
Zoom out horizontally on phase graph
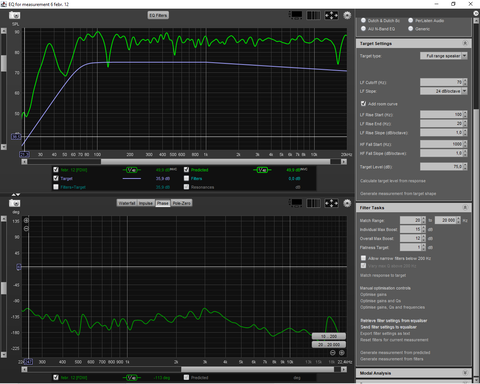pos(333,353)
